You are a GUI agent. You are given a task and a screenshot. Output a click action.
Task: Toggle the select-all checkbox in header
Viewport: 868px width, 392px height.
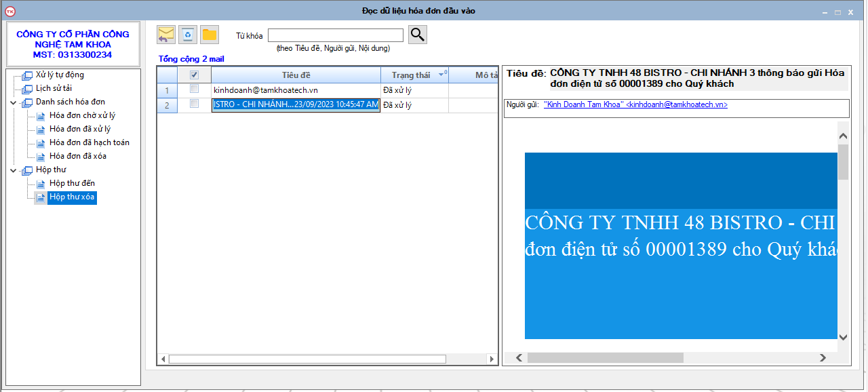tap(194, 75)
